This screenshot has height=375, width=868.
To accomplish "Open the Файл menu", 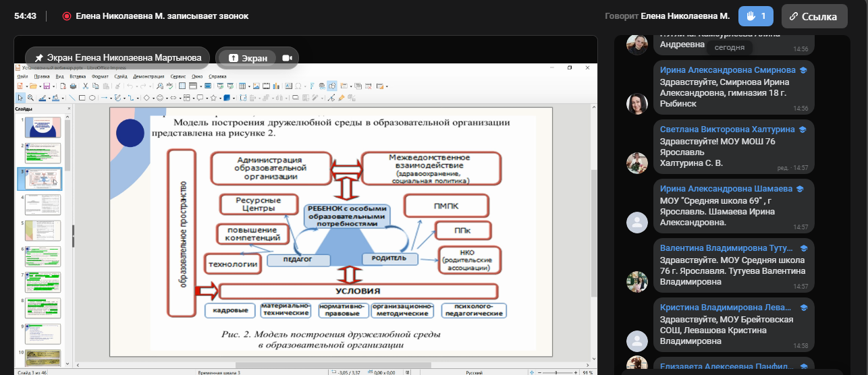I will 22,77.
